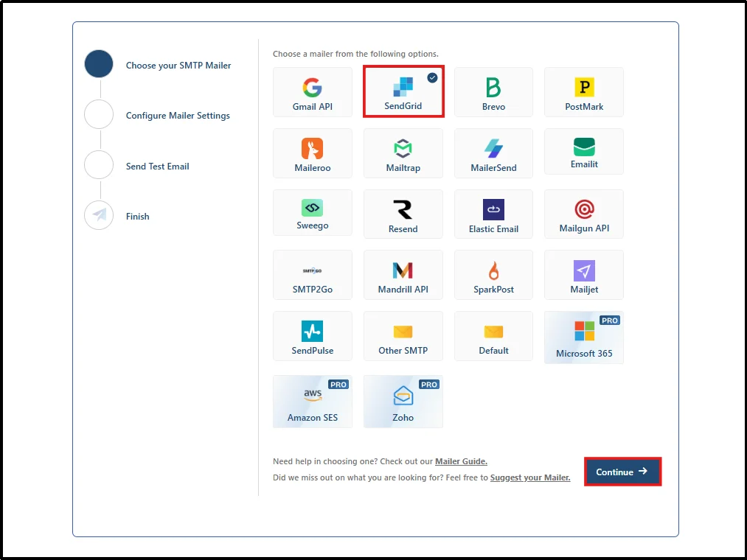Screen dimensions: 747x560
Task: Click the Finish step paper-plane icon
Action: [99, 215]
